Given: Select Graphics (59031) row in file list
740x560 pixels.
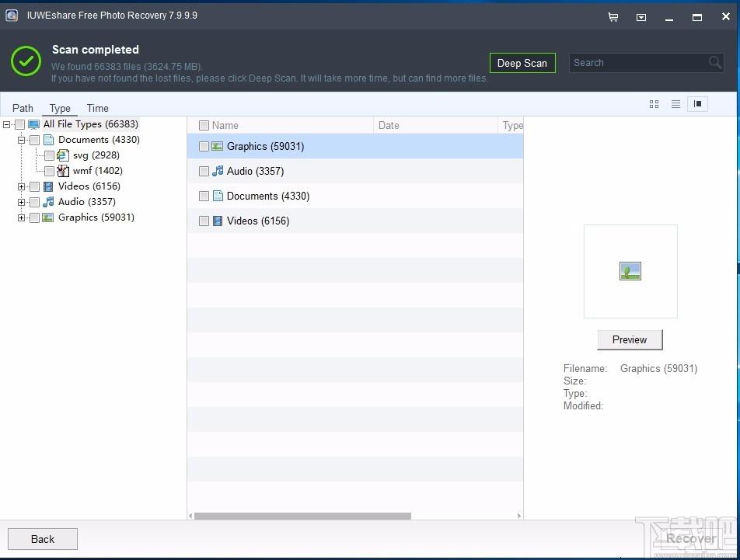Looking at the screenshot, I should (355, 146).
